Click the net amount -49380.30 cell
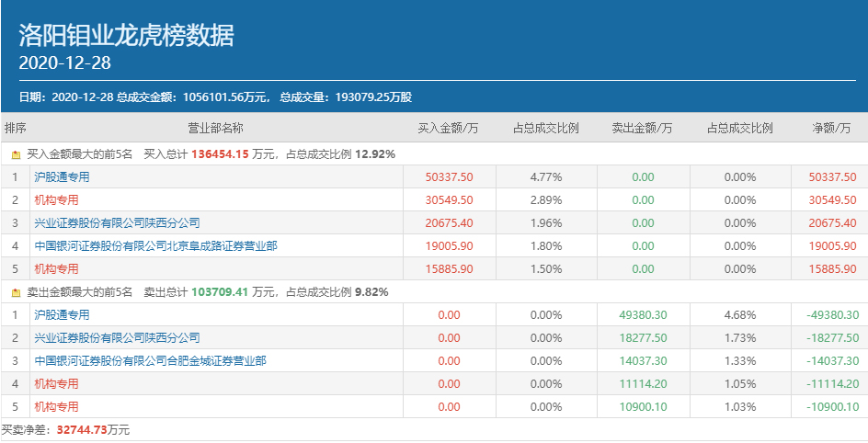 831,315
